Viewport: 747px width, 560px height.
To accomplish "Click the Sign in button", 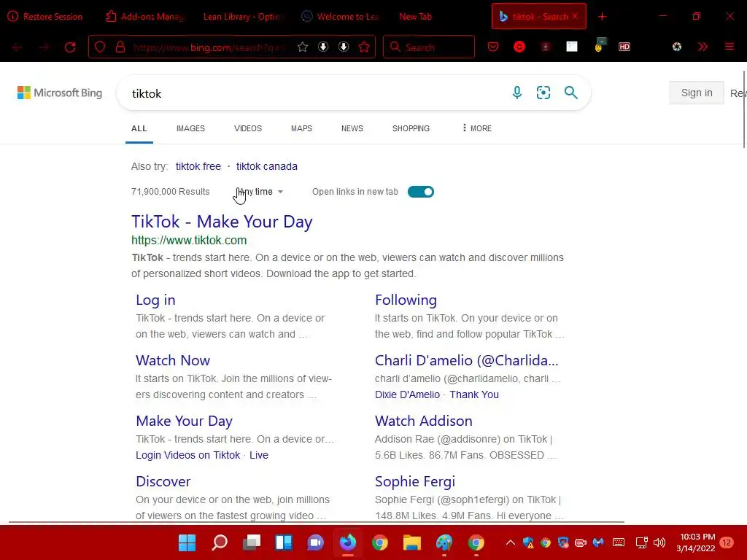I will [697, 93].
